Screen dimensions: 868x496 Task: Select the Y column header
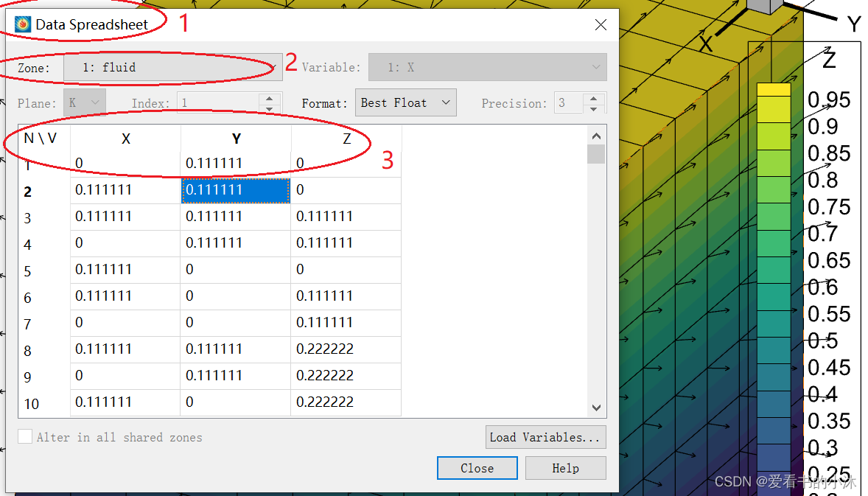click(x=236, y=139)
